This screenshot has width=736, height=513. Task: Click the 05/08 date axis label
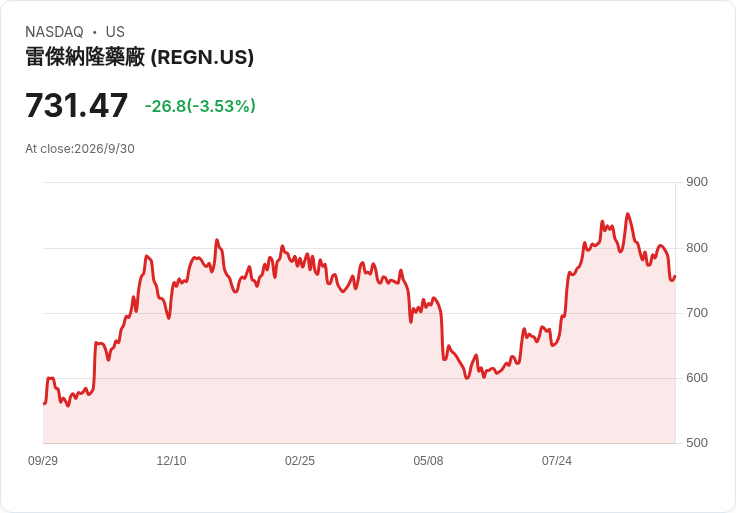pos(428,461)
